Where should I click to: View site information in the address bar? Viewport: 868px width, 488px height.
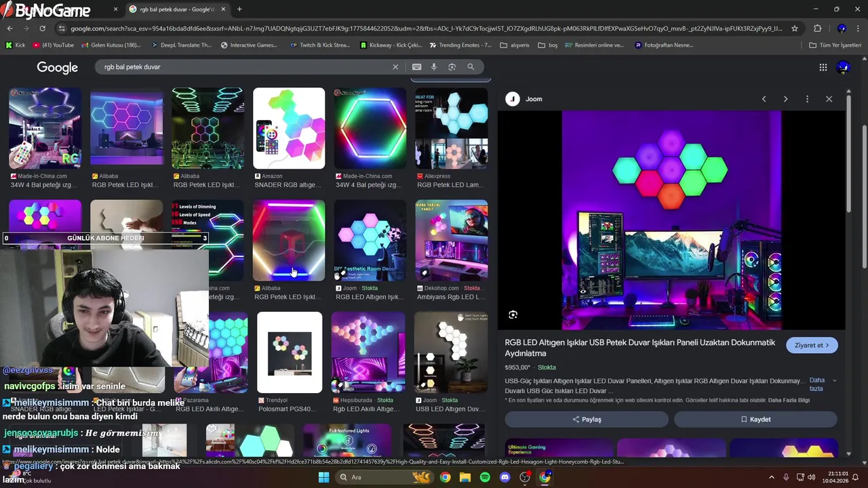click(x=62, y=28)
